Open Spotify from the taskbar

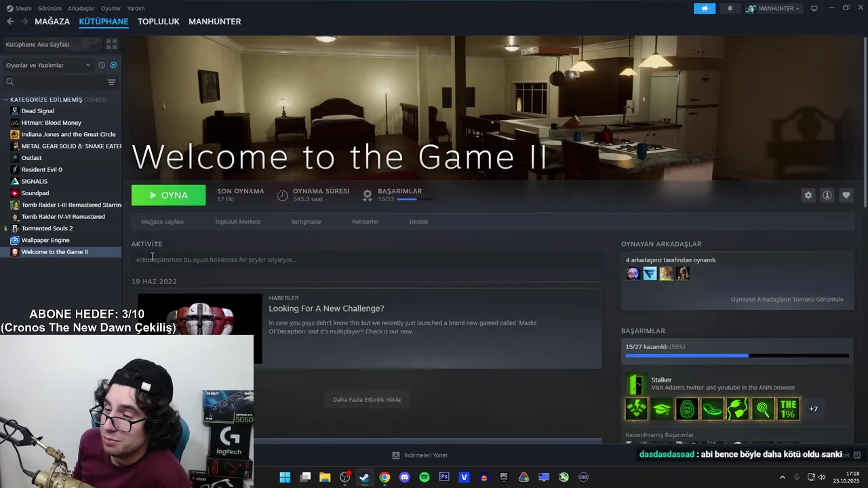(425, 477)
